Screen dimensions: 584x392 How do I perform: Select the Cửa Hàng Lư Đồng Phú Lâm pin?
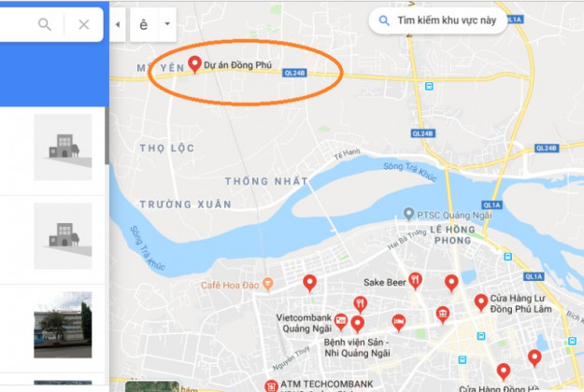click(481, 302)
